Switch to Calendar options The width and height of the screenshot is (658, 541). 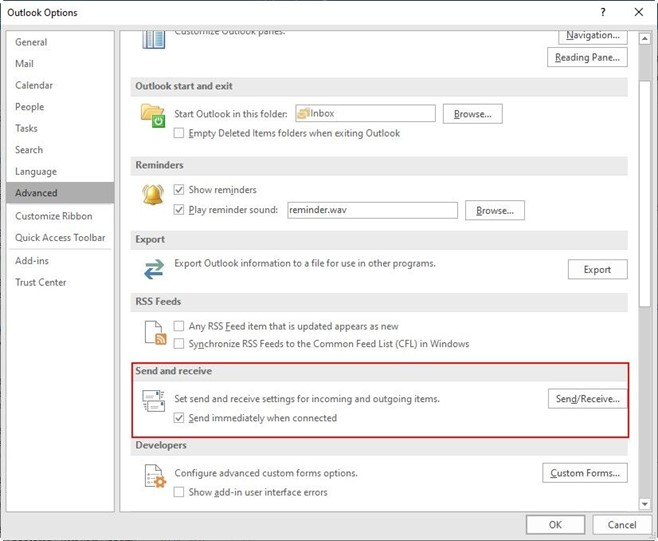60,85
